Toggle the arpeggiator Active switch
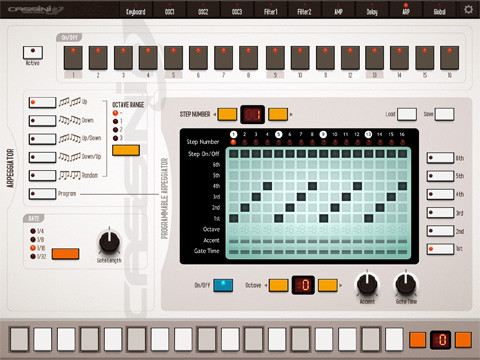The image size is (480, 360). (33, 52)
